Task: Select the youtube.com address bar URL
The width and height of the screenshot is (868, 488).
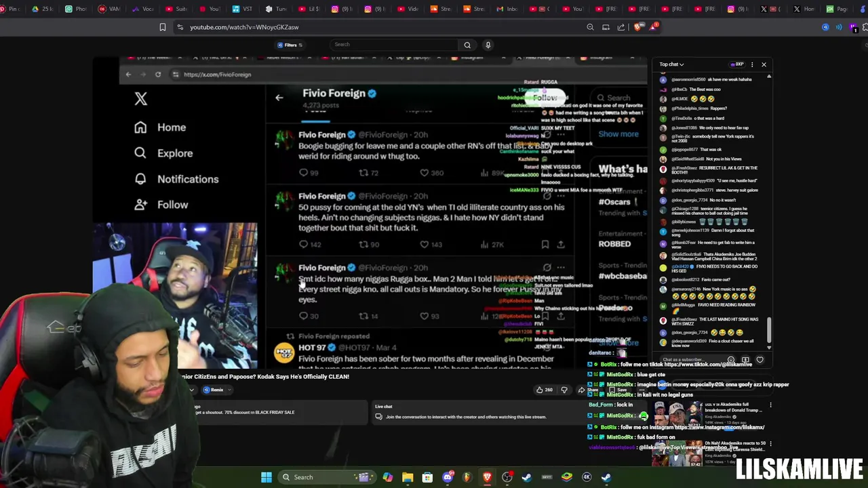Action: point(244,27)
